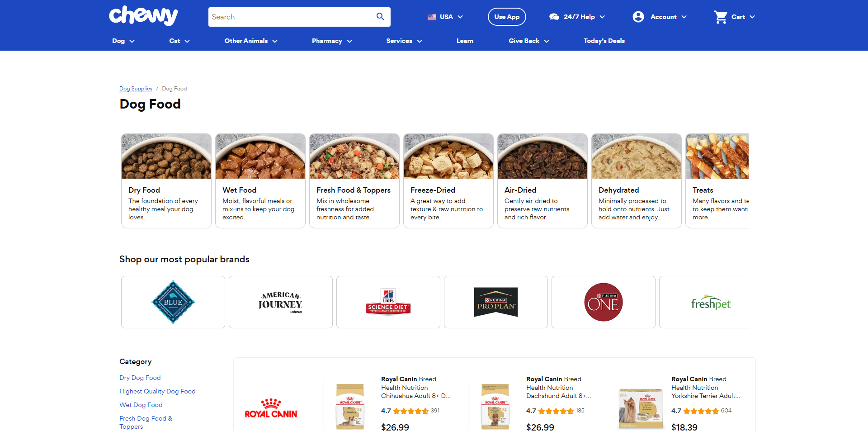Open the Wet Dog Food category link
This screenshot has width=868, height=431.
[x=141, y=405]
